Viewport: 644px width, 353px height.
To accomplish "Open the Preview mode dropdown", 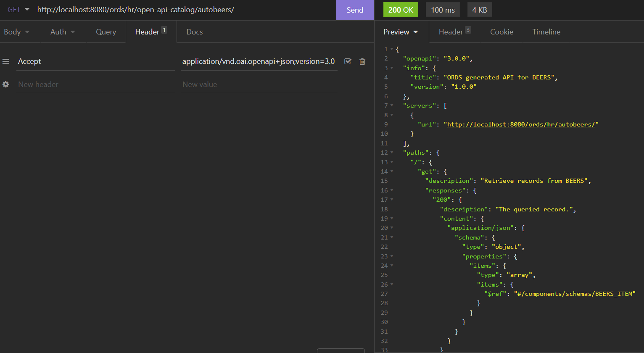I will click(401, 32).
